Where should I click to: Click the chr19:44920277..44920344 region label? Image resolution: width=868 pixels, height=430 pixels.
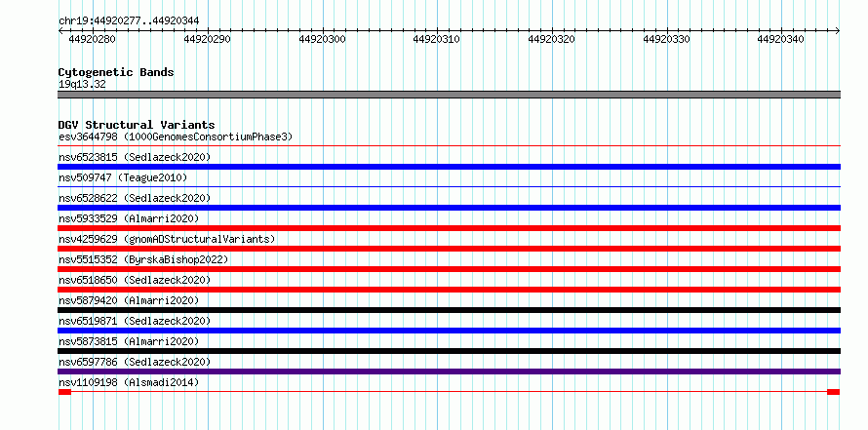click(x=129, y=21)
